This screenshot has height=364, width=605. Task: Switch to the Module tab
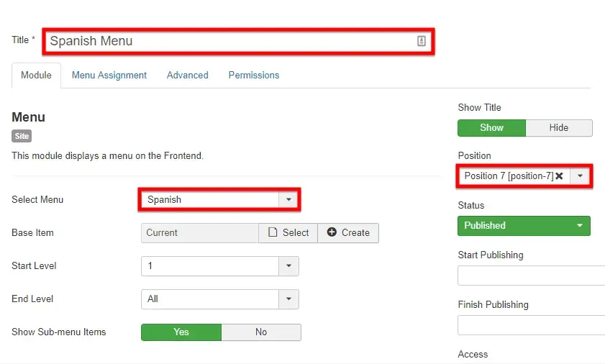pyautogui.click(x=36, y=76)
